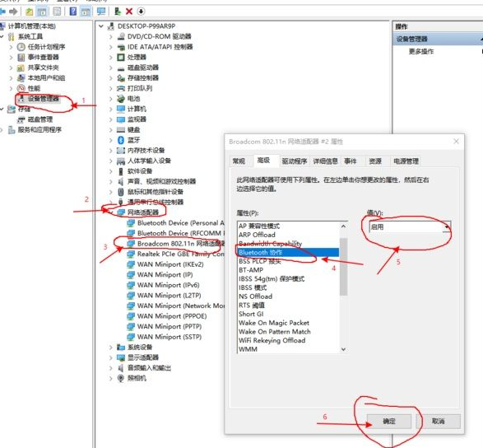This screenshot has width=483, height=448.
Task: Expand the 监视器 node
Action: coord(110,119)
